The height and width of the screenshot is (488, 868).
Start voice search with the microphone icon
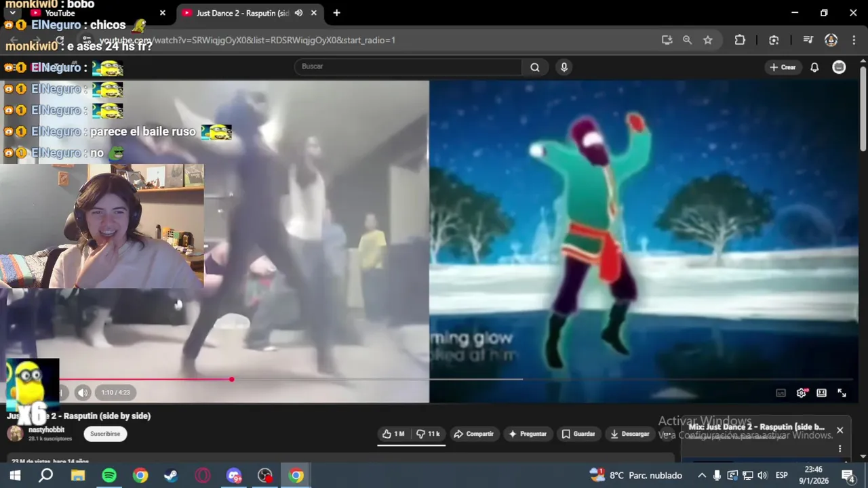[x=564, y=67]
